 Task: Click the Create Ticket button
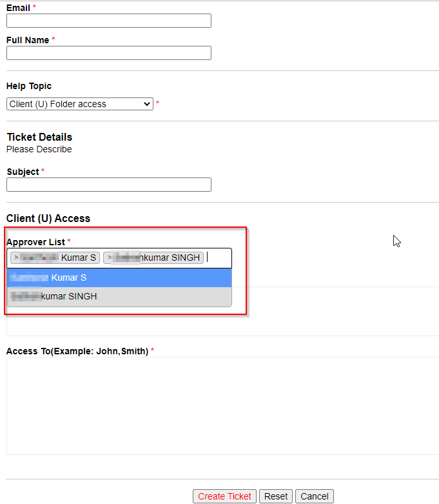coord(224,496)
